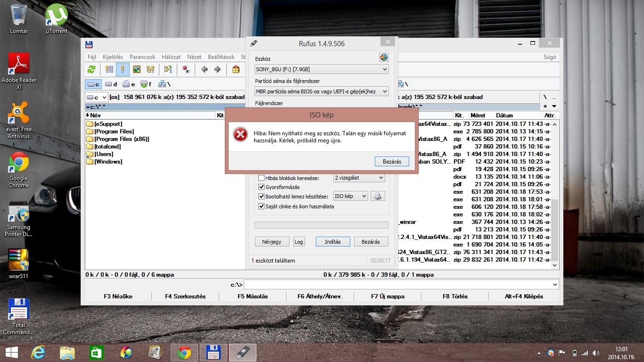This screenshot has width=644, height=362.
Task: Open the µTorrent desktop shortcut
Action: tap(57, 19)
